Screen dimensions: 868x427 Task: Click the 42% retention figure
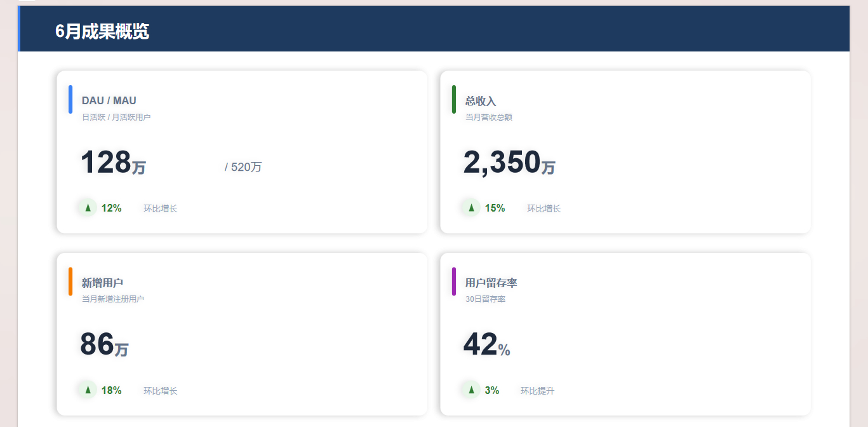[486, 344]
